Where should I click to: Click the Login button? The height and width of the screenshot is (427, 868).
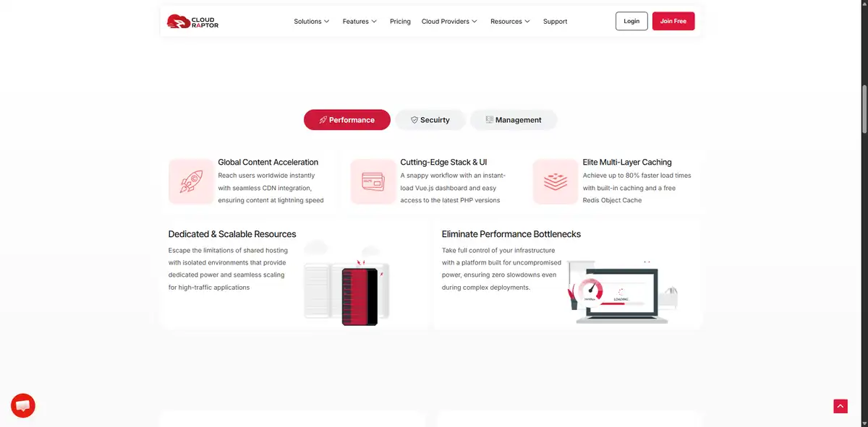click(x=631, y=22)
